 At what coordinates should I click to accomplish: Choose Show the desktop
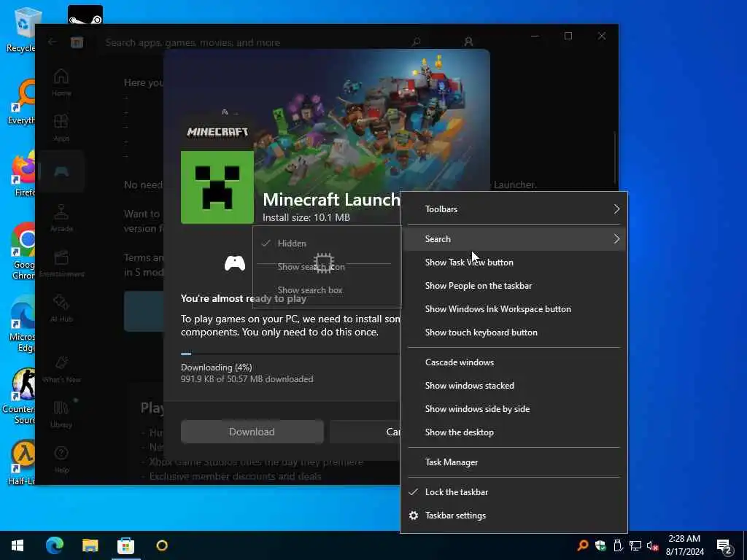coord(514,432)
